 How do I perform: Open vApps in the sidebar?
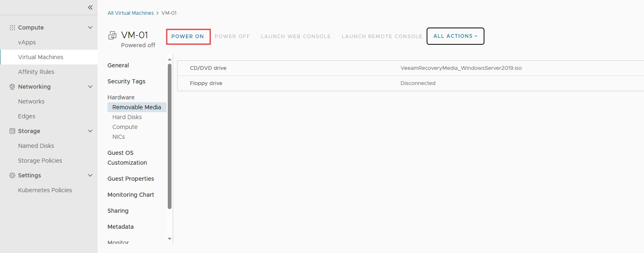(27, 42)
